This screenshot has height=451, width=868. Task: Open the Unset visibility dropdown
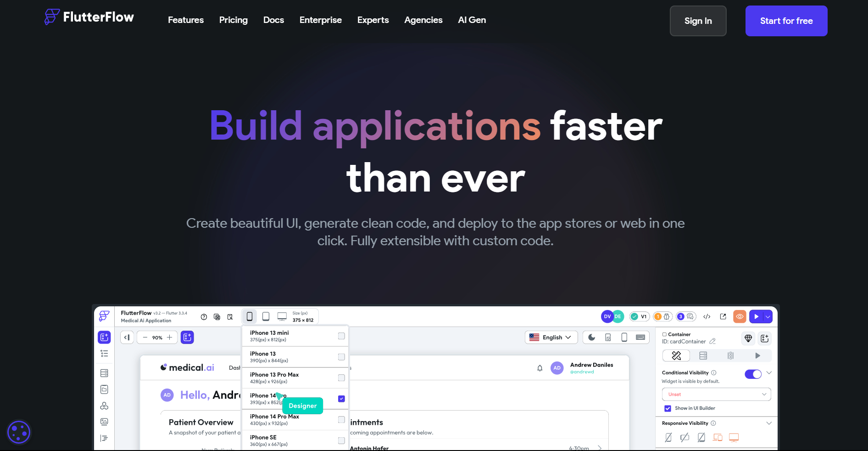(716, 395)
